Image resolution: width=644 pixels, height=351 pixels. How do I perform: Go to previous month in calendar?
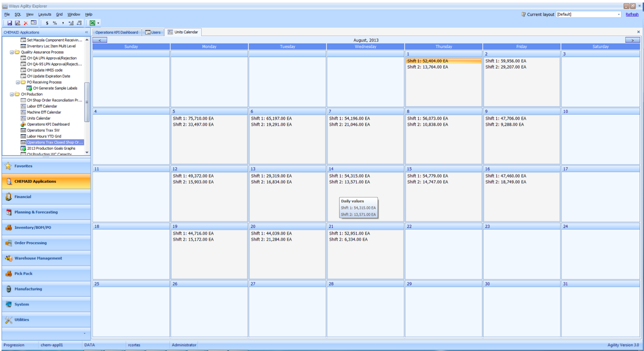tap(100, 40)
